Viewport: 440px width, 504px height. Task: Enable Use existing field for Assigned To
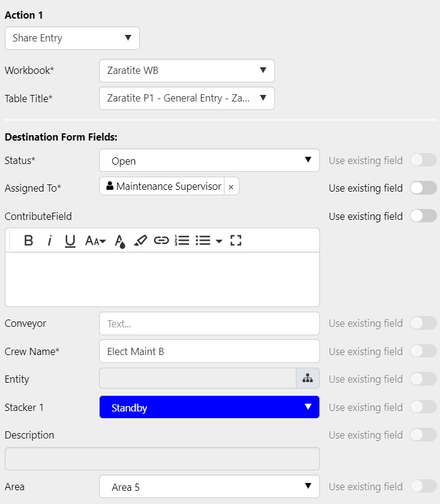pyautogui.click(x=423, y=188)
